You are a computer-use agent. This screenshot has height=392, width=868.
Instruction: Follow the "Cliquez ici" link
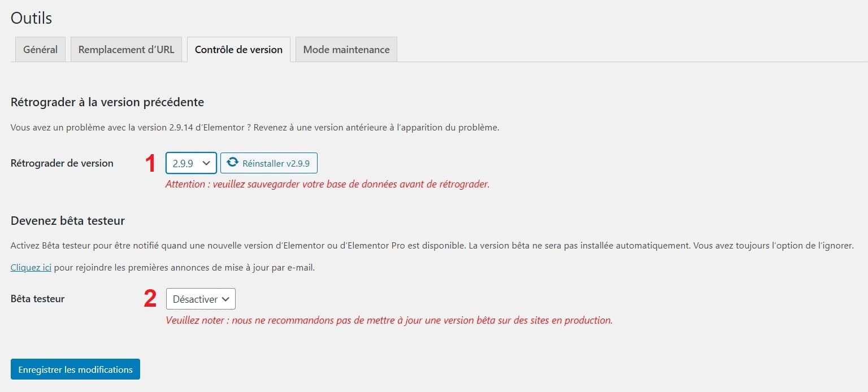(x=31, y=268)
